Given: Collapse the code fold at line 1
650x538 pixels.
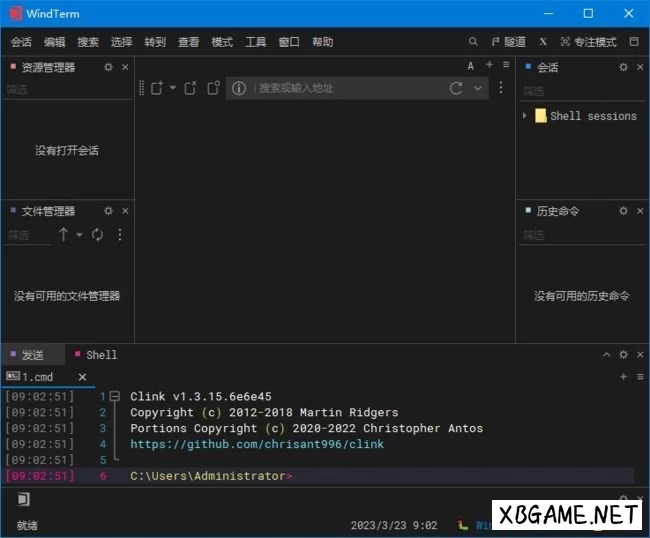Looking at the screenshot, I should click(115, 396).
